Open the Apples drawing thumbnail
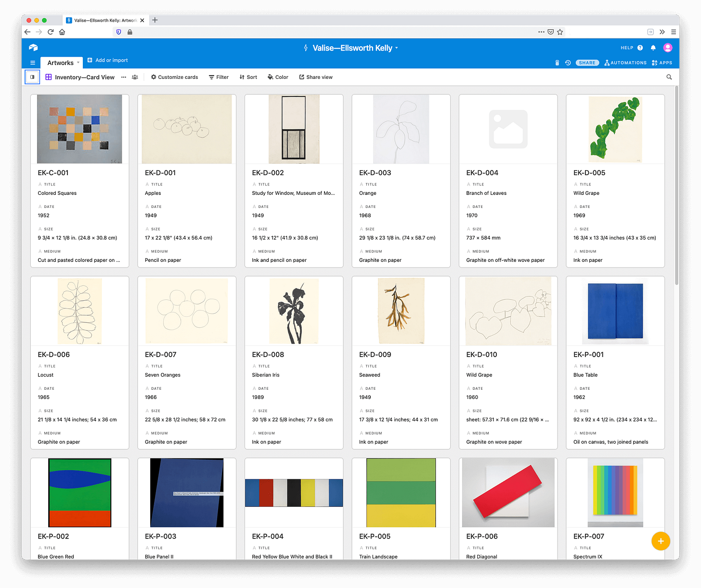The height and width of the screenshot is (588, 701). pos(187,129)
